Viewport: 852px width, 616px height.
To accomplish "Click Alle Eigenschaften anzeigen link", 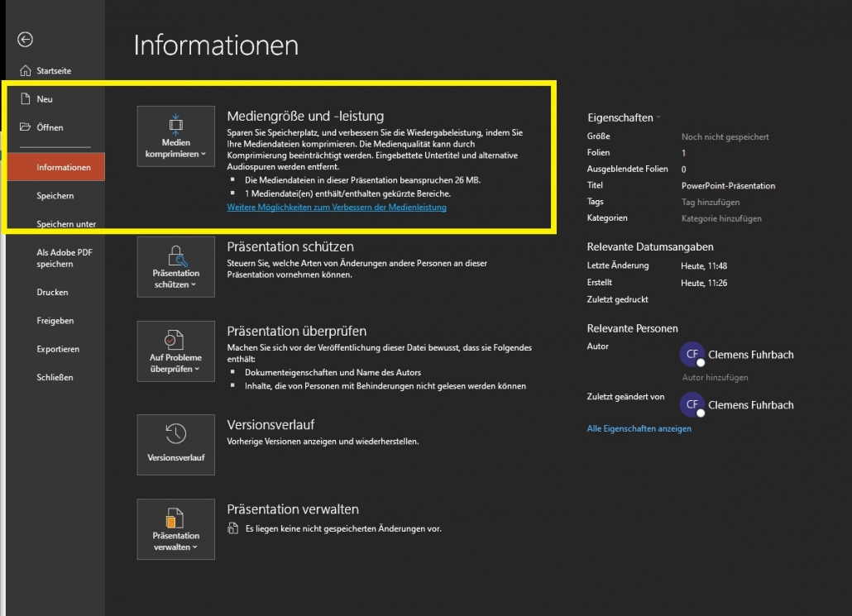I will coord(639,429).
